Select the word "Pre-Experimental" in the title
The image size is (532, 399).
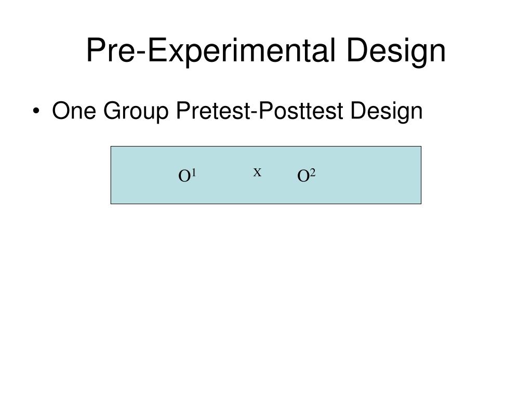[x=211, y=51]
